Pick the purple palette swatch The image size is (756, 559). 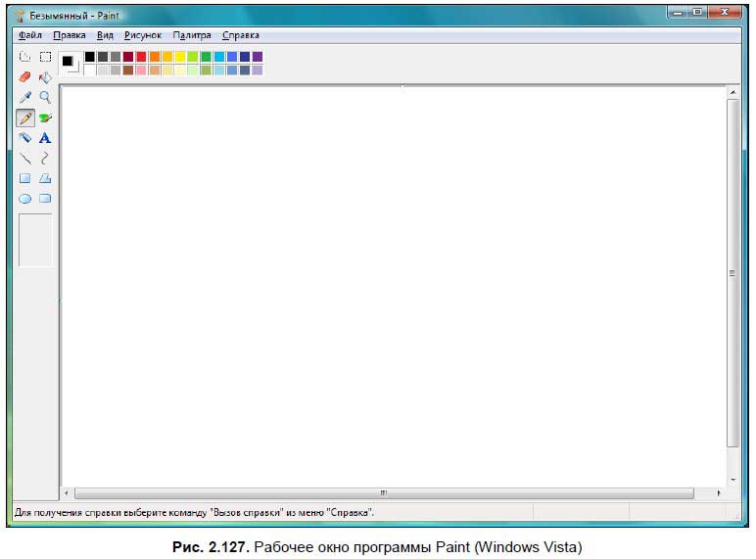258,57
